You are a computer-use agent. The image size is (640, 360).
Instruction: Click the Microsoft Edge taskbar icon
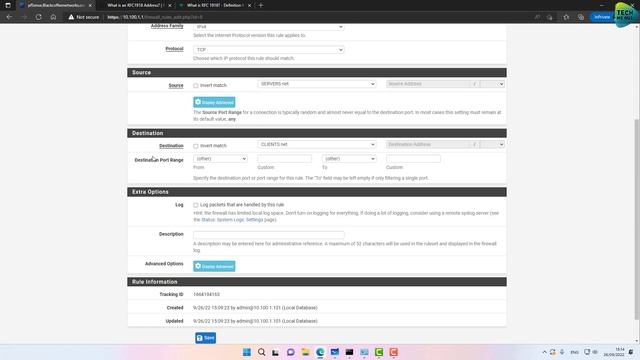pyautogui.click(x=320, y=352)
